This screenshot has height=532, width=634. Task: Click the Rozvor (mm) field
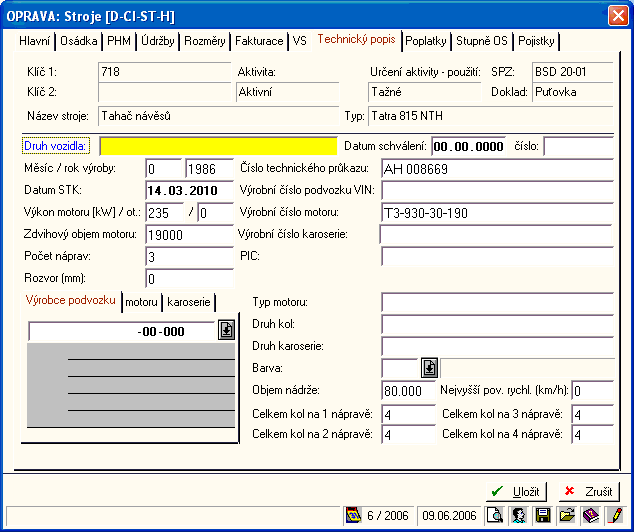189,279
